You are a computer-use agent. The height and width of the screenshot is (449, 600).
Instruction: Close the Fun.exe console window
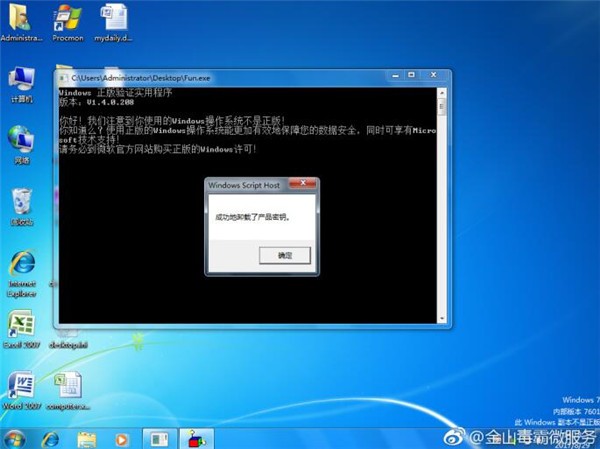434,75
